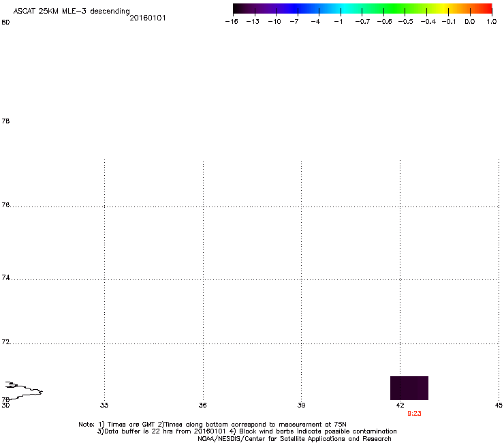Click the longitude label 39
504x443 pixels.
pyautogui.click(x=301, y=406)
